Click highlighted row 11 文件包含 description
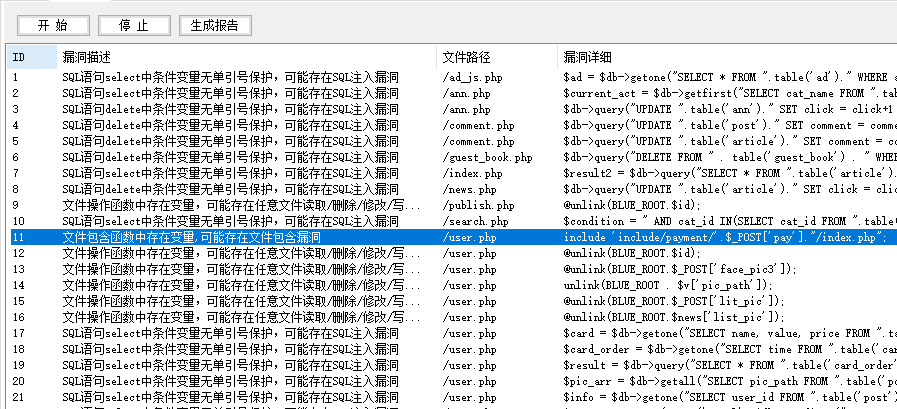 (191, 237)
